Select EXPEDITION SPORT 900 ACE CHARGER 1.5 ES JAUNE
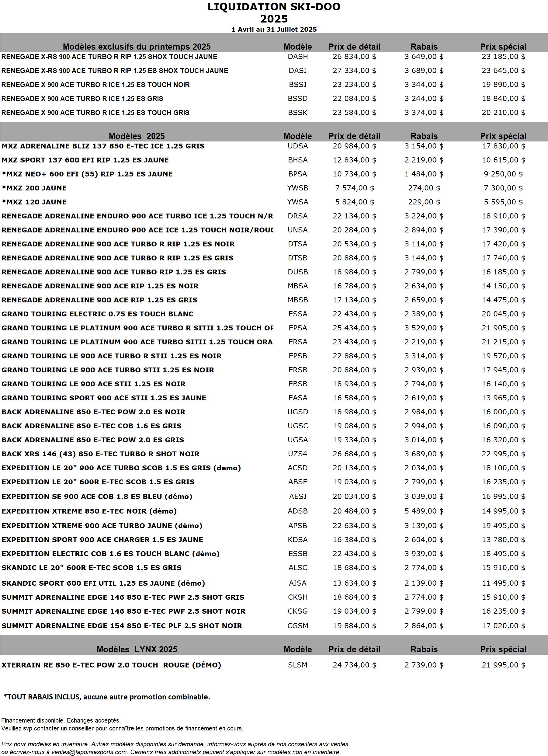Viewport: 548px width, 756px height. (102, 540)
